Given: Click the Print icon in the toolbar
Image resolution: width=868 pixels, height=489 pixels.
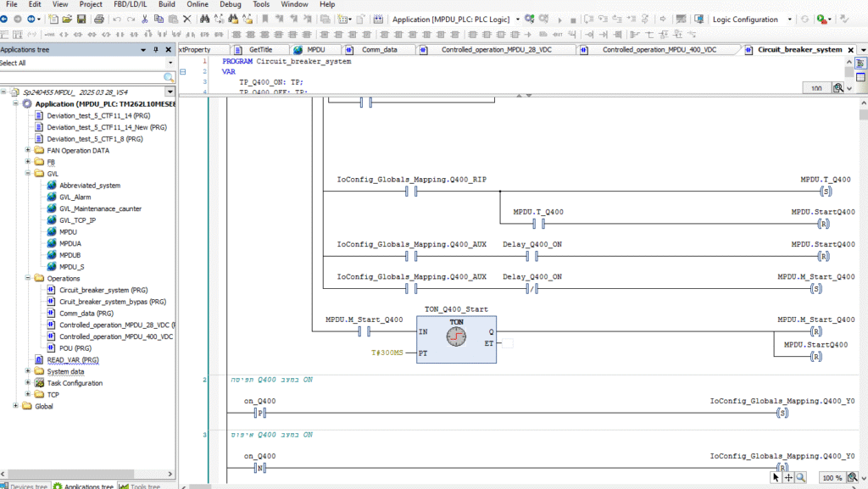Looking at the screenshot, I should click(x=99, y=19).
